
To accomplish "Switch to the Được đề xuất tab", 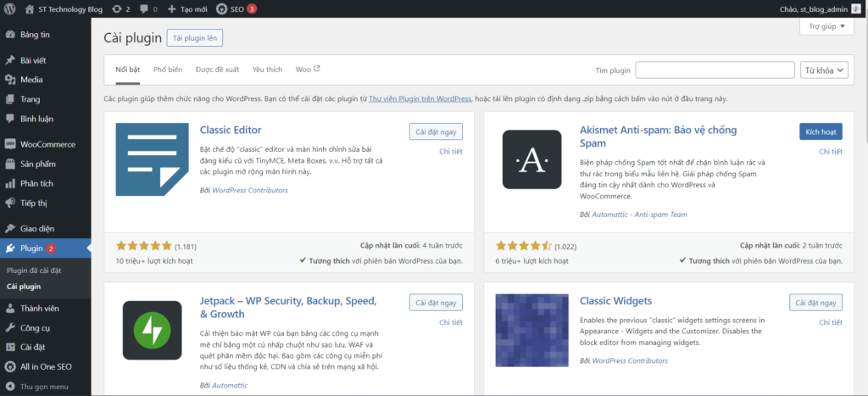I will [x=217, y=70].
